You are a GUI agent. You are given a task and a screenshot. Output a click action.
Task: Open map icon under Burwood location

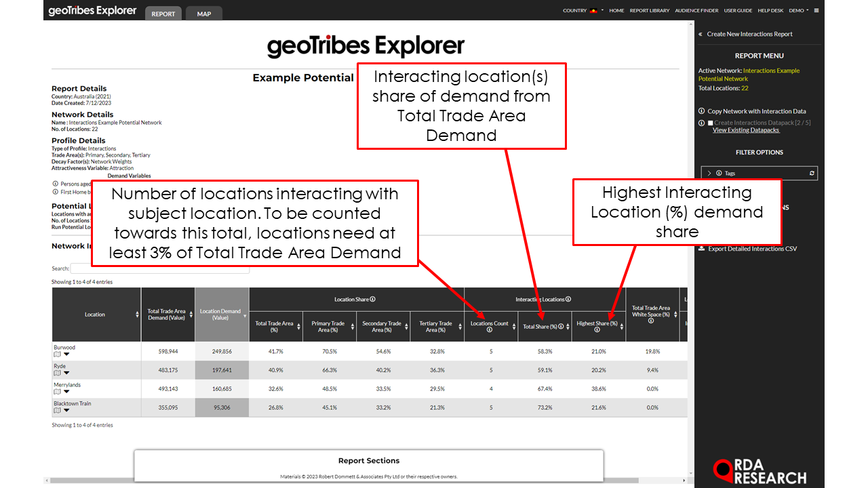[x=57, y=354]
